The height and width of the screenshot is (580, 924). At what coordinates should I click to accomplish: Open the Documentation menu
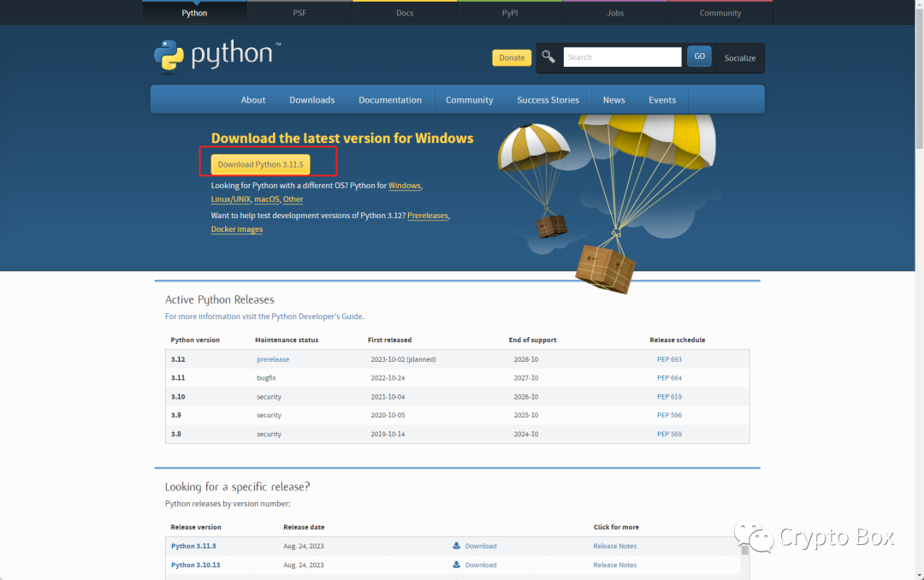390,100
